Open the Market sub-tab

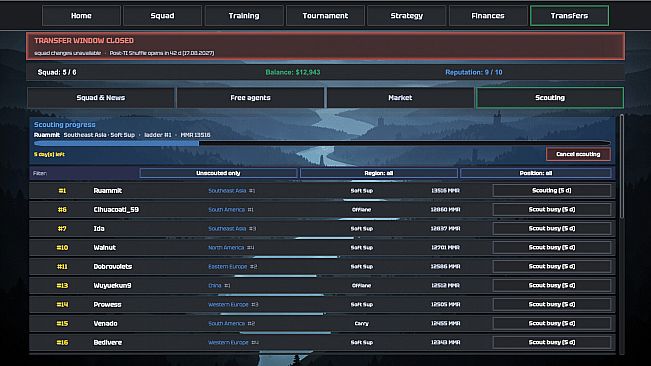coord(400,98)
